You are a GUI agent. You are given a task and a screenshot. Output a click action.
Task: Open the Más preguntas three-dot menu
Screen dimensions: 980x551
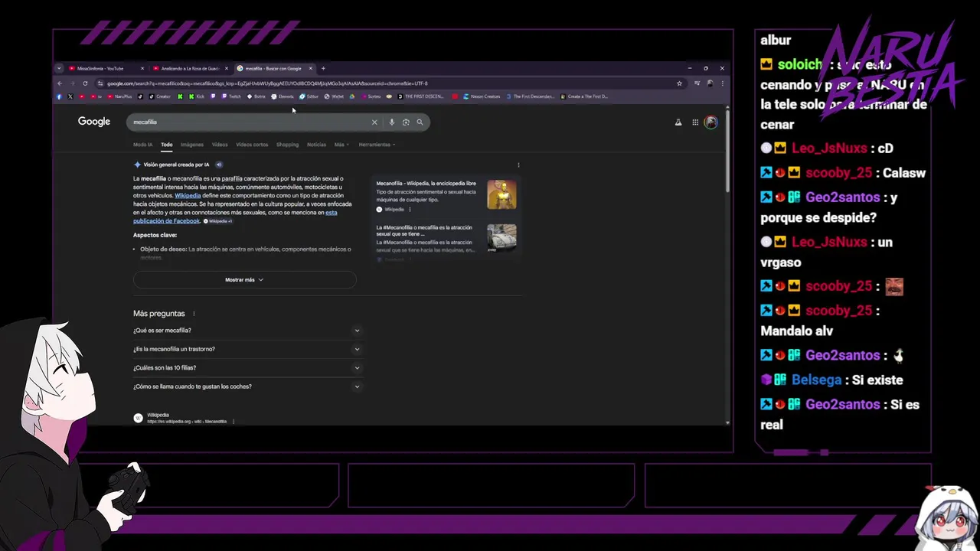pos(194,314)
